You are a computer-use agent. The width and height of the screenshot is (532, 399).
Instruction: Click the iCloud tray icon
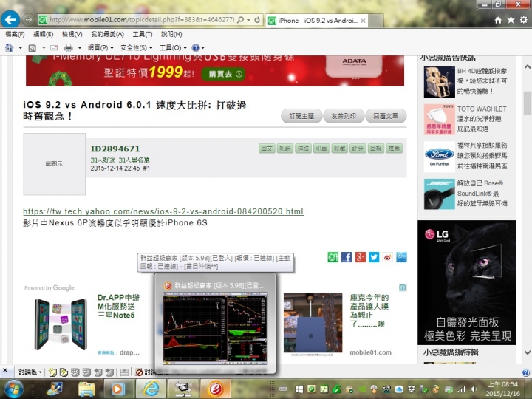click(x=399, y=389)
